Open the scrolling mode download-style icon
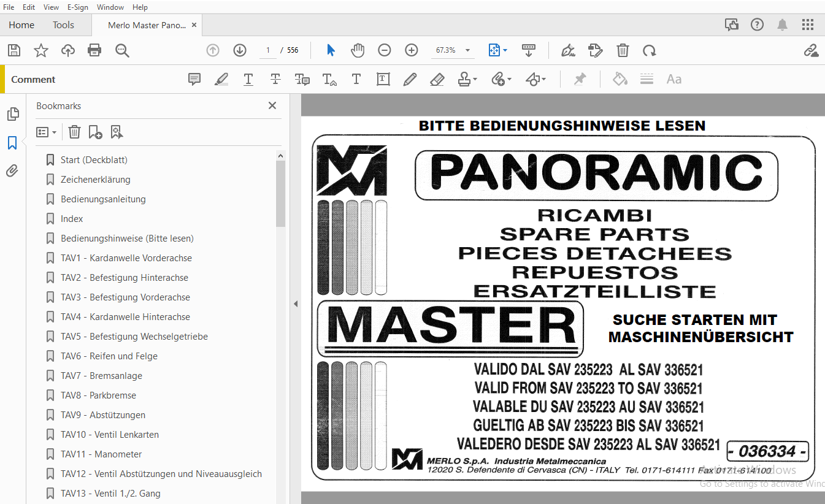Viewport: 825px width, 504px height. tap(528, 50)
